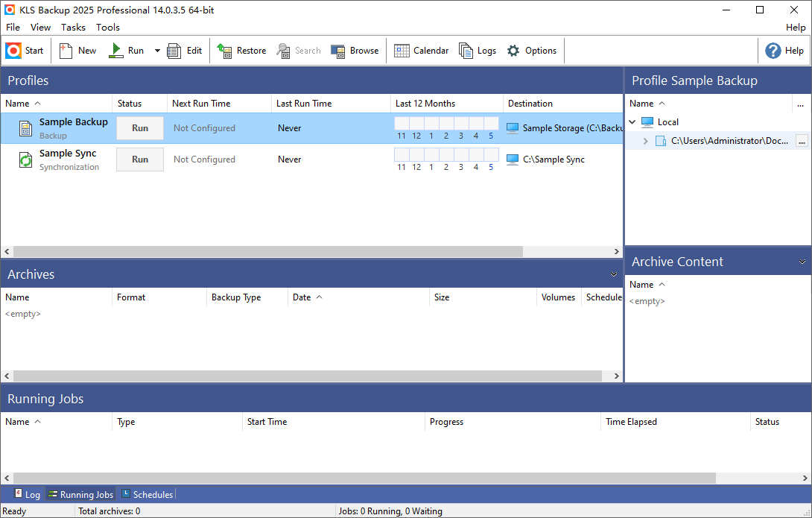The width and height of the screenshot is (812, 518).
Task: Click Running Jobs scrollbar right arrow
Action: pos(805,478)
